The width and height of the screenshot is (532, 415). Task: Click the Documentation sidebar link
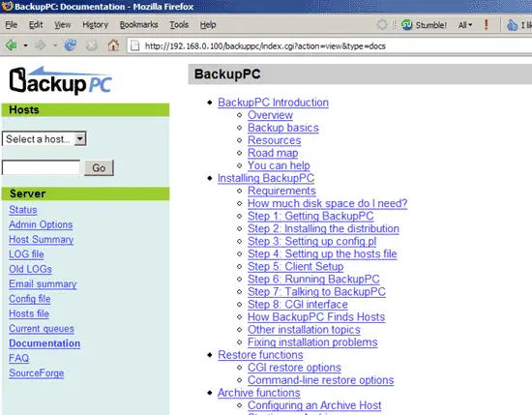[44, 343]
